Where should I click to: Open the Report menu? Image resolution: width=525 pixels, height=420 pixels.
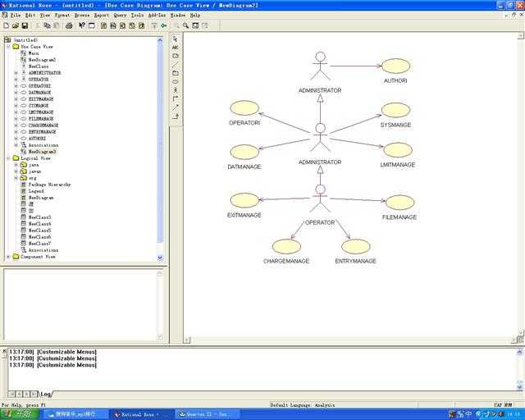pyautogui.click(x=102, y=16)
